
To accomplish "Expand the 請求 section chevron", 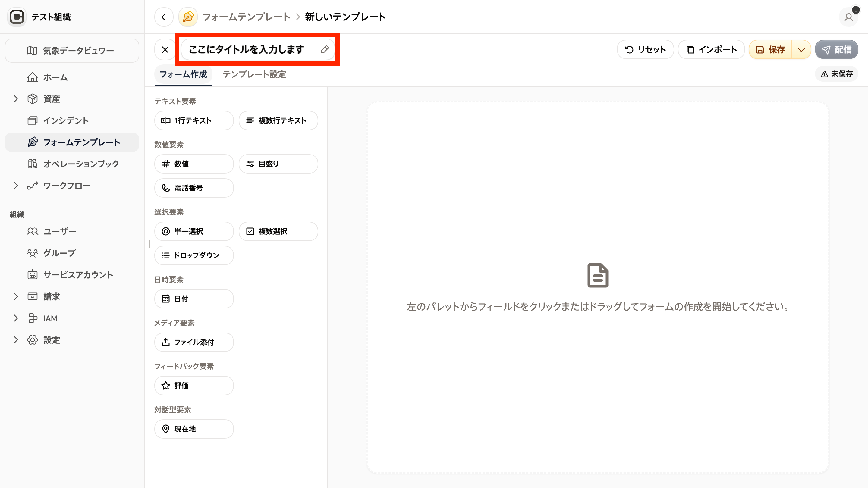I will tap(15, 296).
